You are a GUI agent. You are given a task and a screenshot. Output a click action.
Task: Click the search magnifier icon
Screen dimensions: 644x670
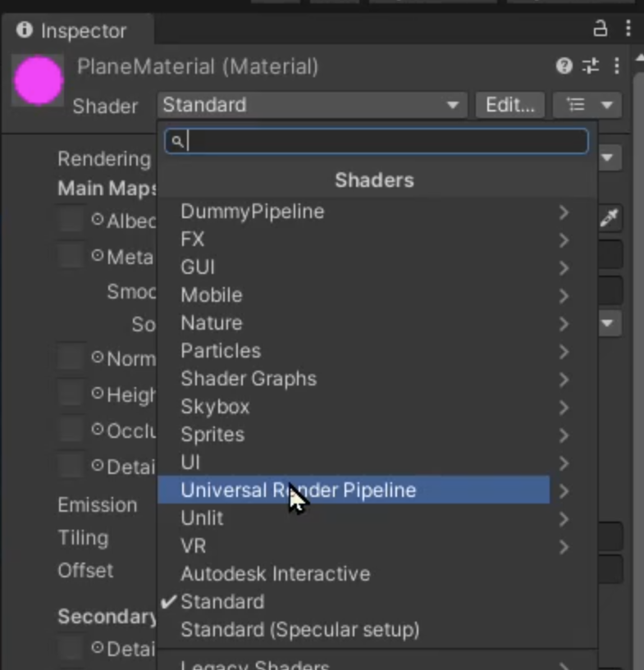[177, 141]
